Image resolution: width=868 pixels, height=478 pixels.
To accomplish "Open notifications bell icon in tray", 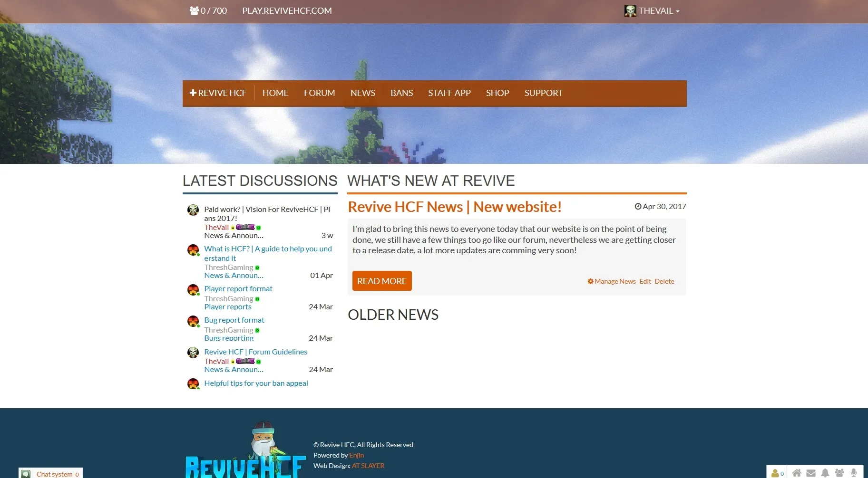I will (x=825, y=473).
